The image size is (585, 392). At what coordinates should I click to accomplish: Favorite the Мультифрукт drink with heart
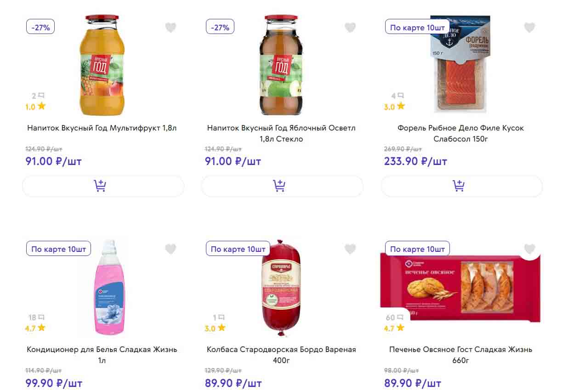pos(170,28)
